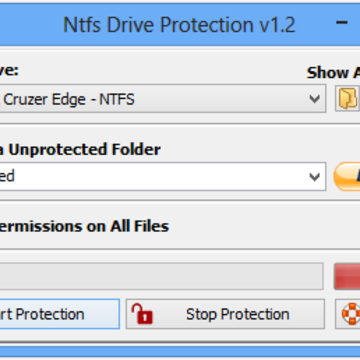Toggle the Unprotected Folder option label
Viewport: 360px width, 360px height.
tap(80, 150)
